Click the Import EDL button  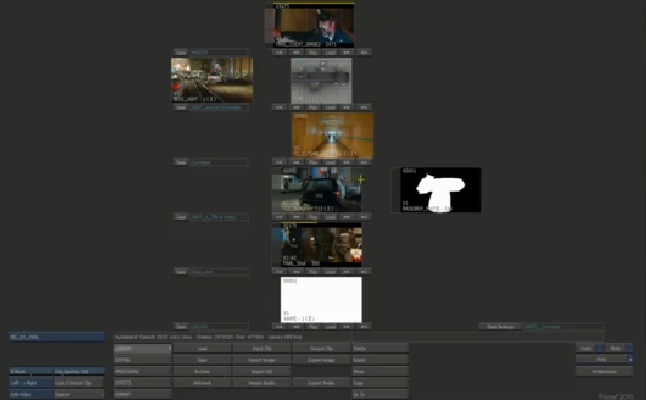(262, 372)
